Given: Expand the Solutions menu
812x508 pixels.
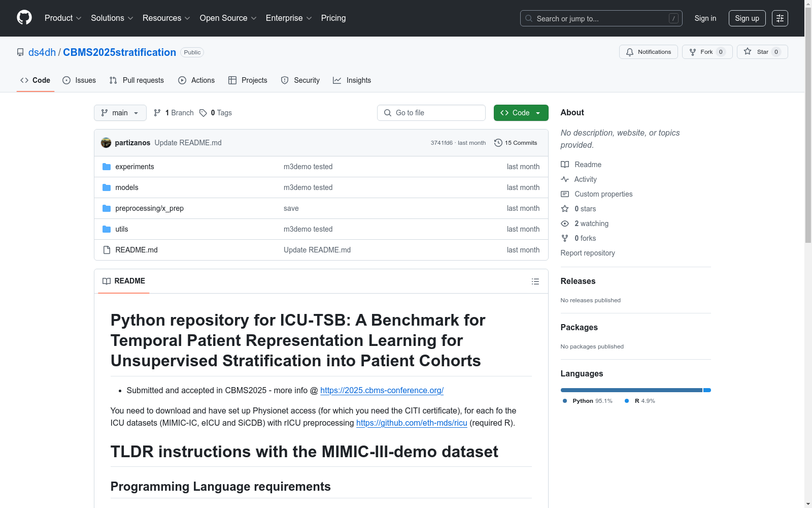Looking at the screenshot, I should pyautogui.click(x=112, y=18).
